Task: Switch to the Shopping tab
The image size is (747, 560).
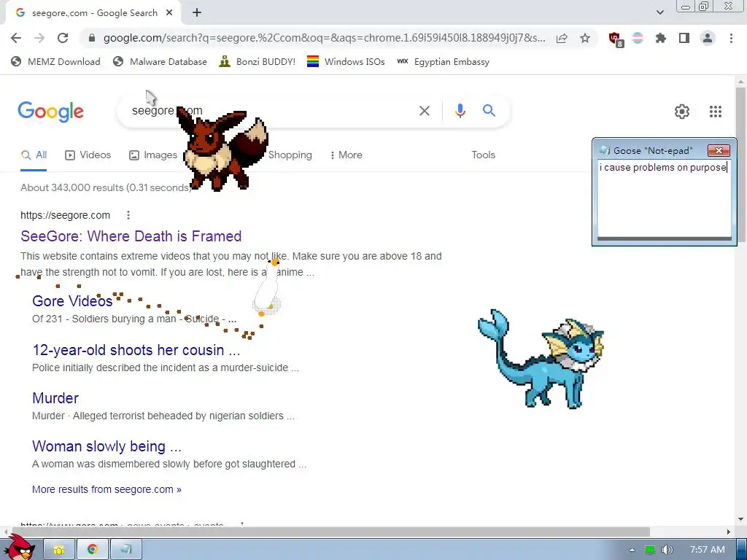Action: 290,155
